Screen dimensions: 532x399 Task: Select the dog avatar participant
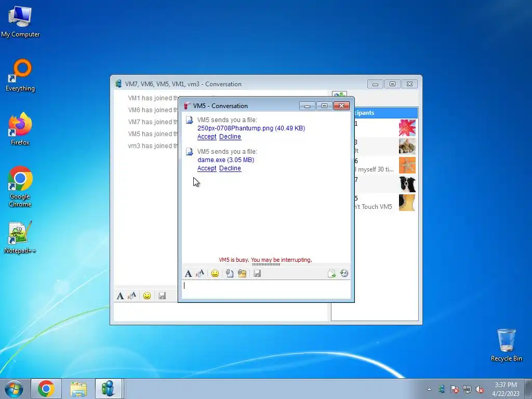click(x=407, y=184)
